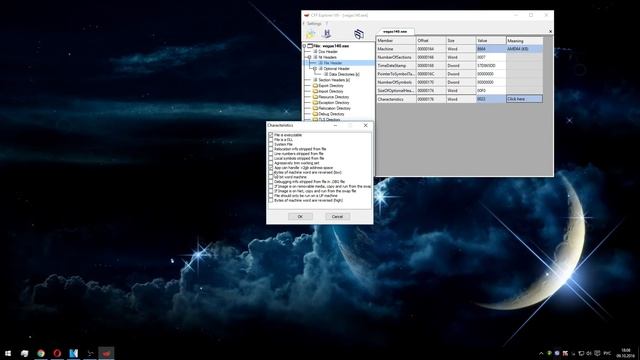Open Import Directory folder in tree
Screen dimensions: 640x360
[331, 91]
